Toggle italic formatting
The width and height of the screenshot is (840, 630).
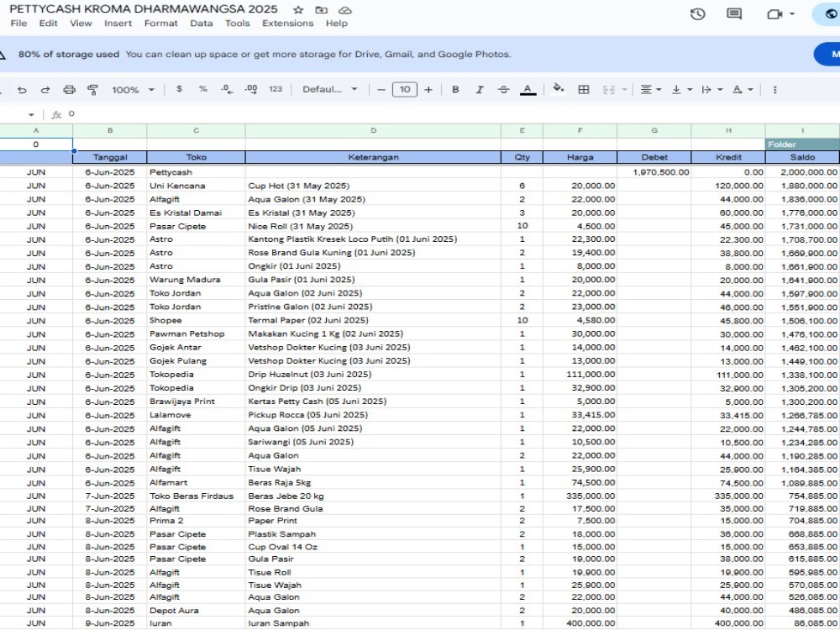480,90
